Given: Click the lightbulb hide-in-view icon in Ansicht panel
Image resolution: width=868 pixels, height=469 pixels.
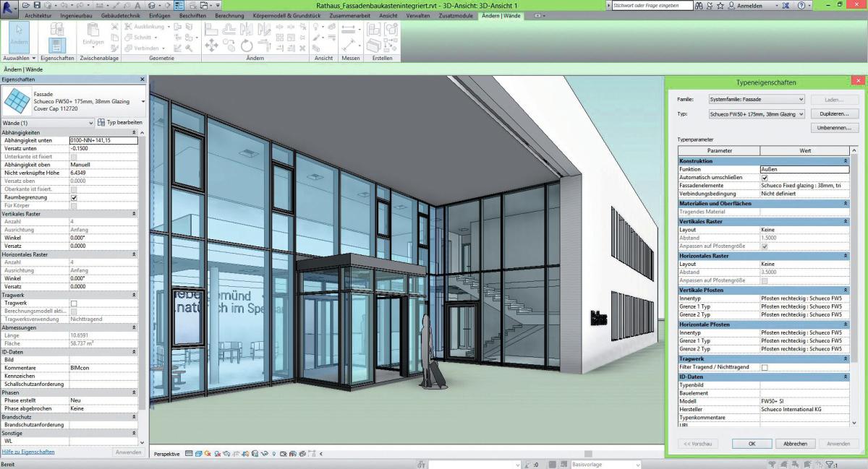Looking at the screenshot, I should [x=315, y=27].
